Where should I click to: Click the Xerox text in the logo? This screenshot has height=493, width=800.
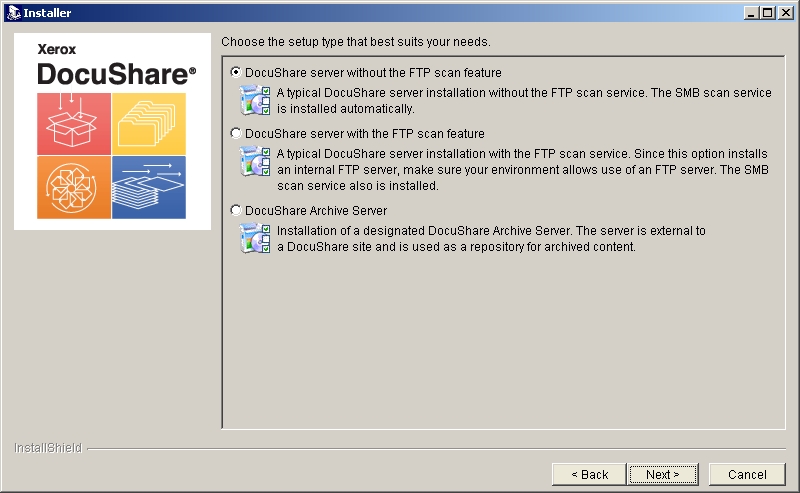pos(57,50)
